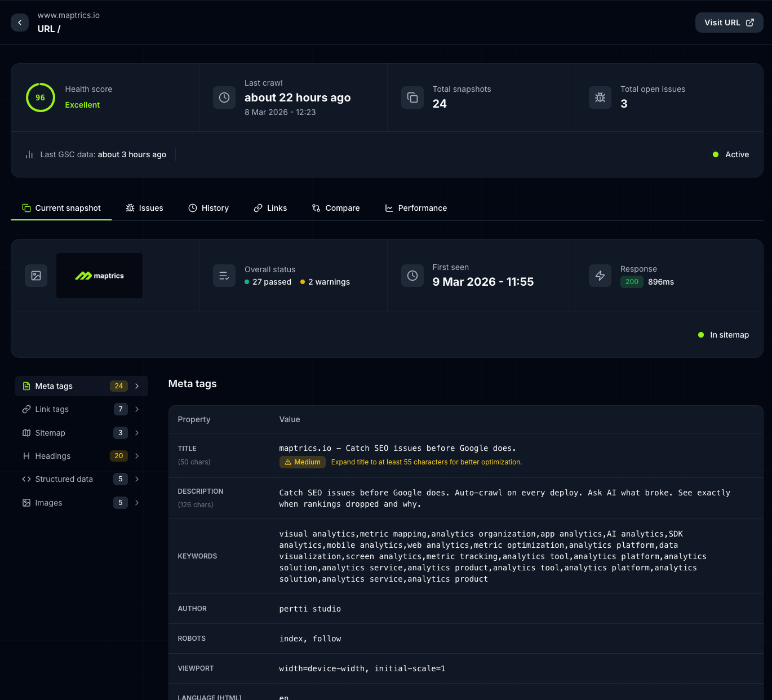Click the Structured data code icon
Image resolution: width=772 pixels, height=700 pixels.
[26, 479]
